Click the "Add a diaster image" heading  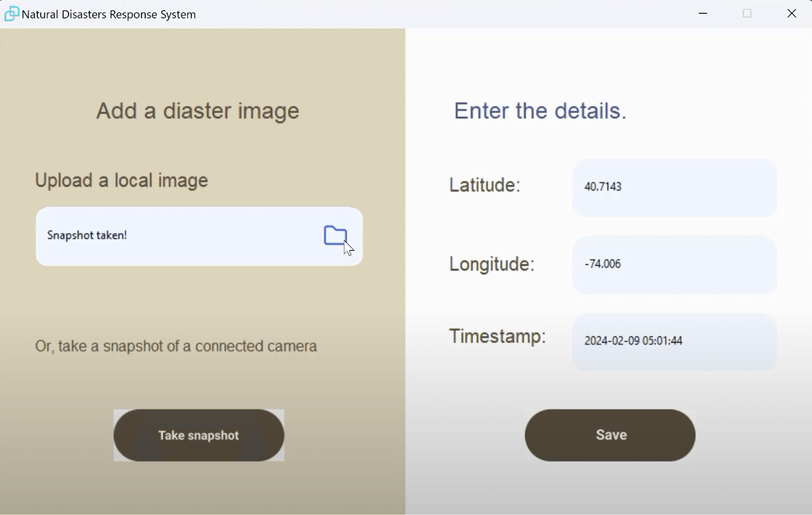[x=198, y=111]
